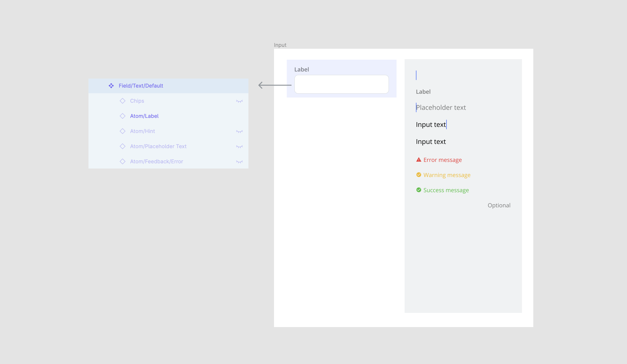Click the empty text input box under Label
Viewport: 627px width, 364px height.
341,84
